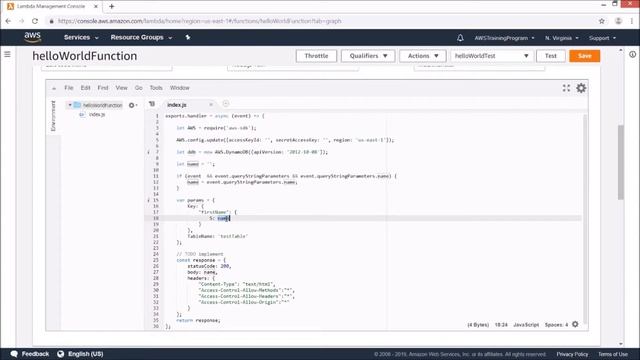Click the Test button
Screen dimensions: 640x360
point(551,56)
